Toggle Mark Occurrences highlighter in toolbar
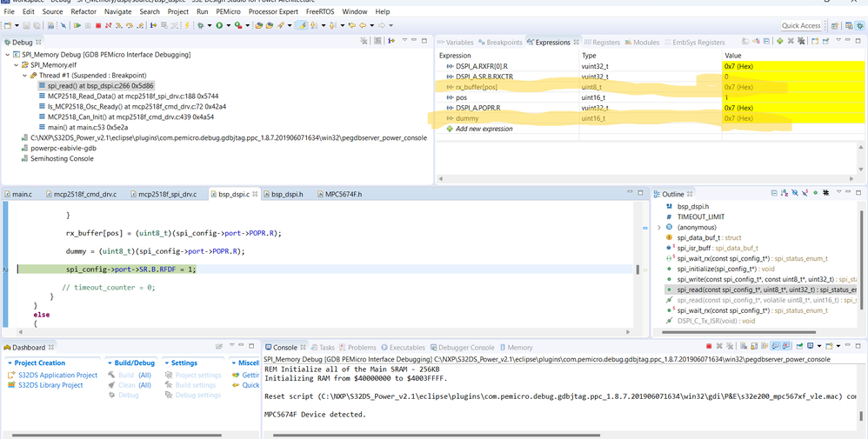 click(x=303, y=25)
